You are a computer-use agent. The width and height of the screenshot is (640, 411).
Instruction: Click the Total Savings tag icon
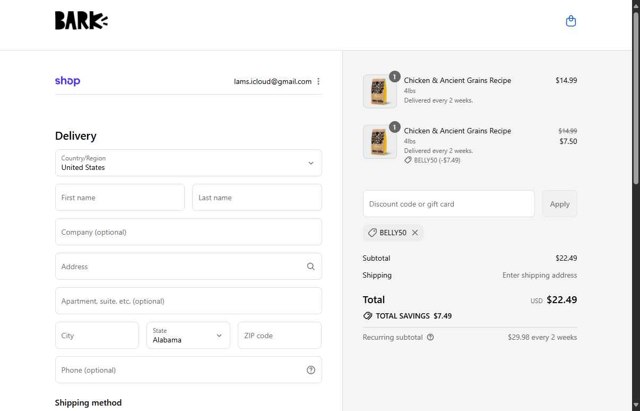tap(367, 316)
